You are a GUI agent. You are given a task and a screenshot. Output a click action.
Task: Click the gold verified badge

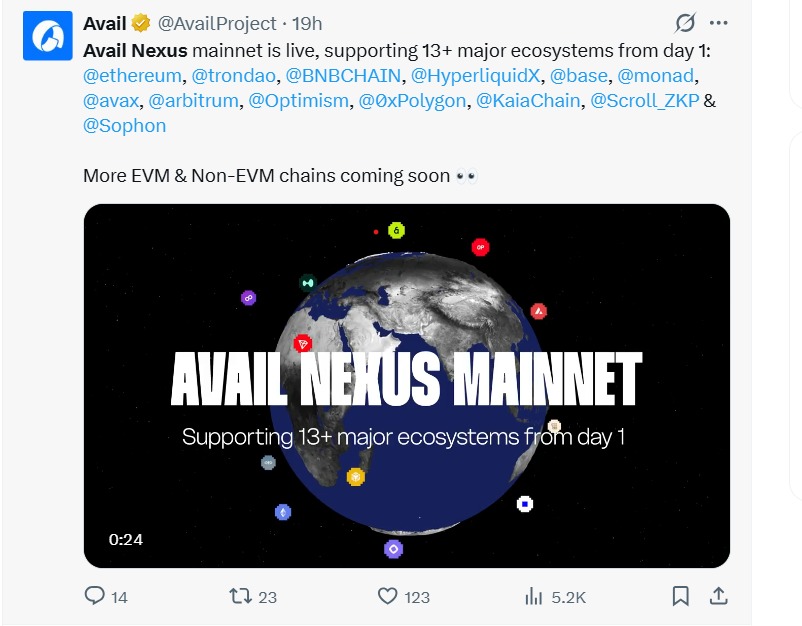point(142,23)
